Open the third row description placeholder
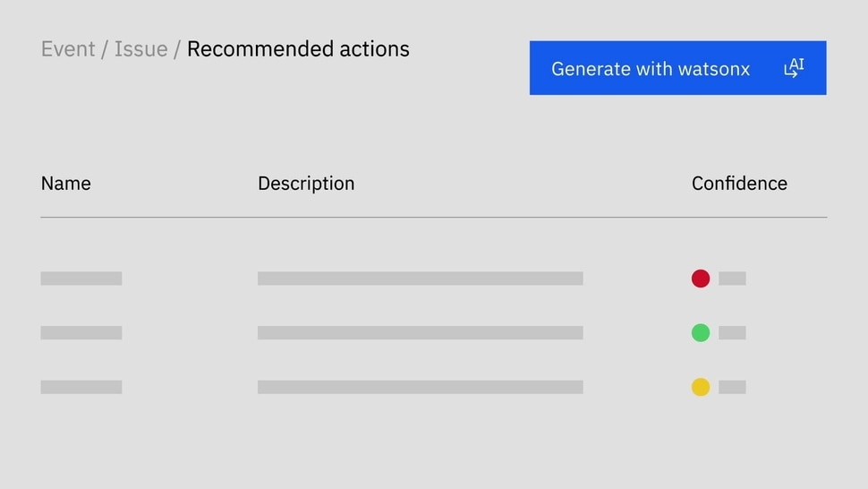The height and width of the screenshot is (489, 868). [x=421, y=387]
